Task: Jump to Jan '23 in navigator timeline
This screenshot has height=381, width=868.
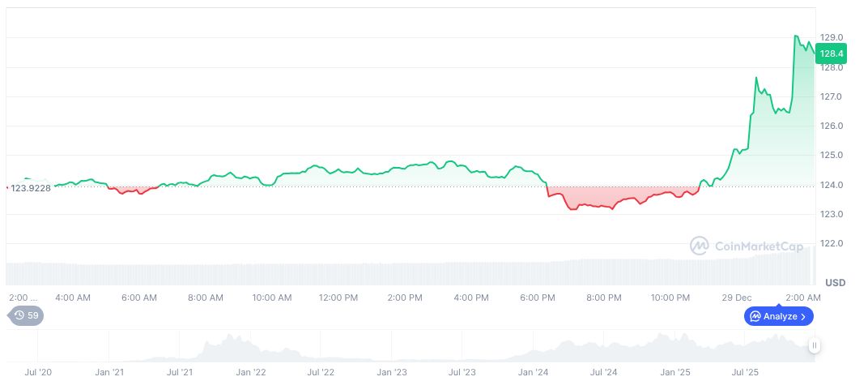Action: pos(392,372)
